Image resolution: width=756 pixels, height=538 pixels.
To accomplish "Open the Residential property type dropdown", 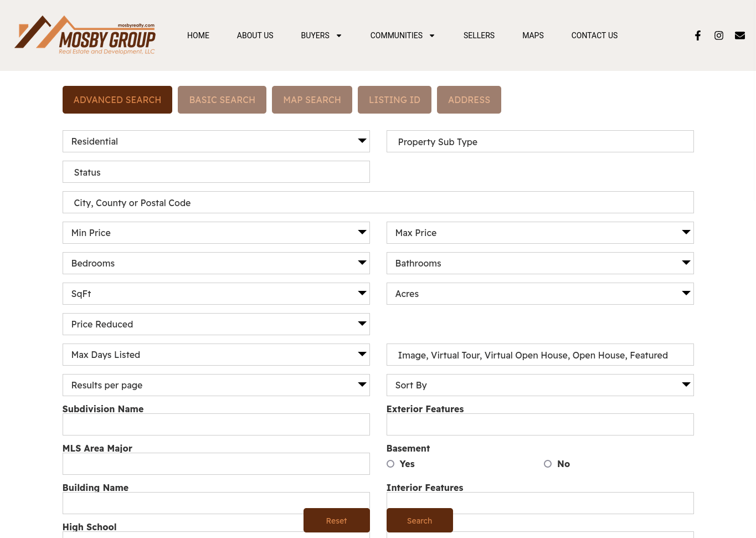I will pyautogui.click(x=216, y=141).
